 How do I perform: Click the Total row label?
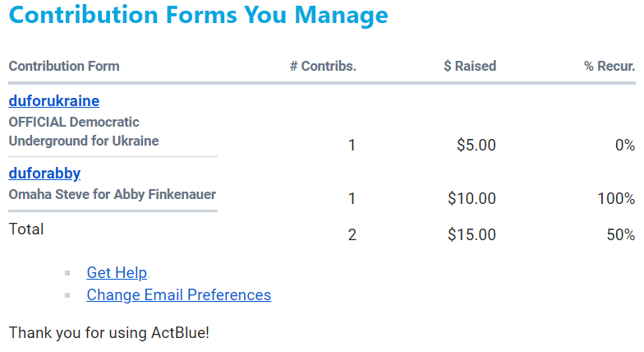coord(26,229)
